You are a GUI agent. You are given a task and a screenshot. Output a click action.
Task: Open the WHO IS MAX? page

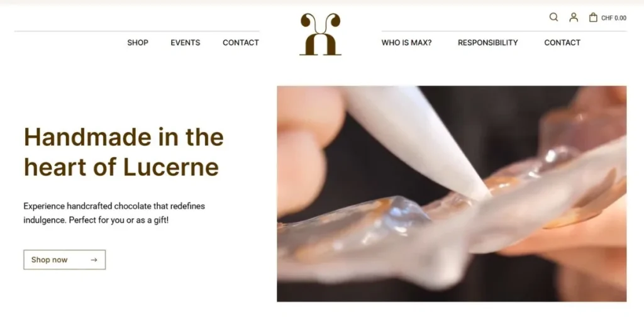(407, 42)
